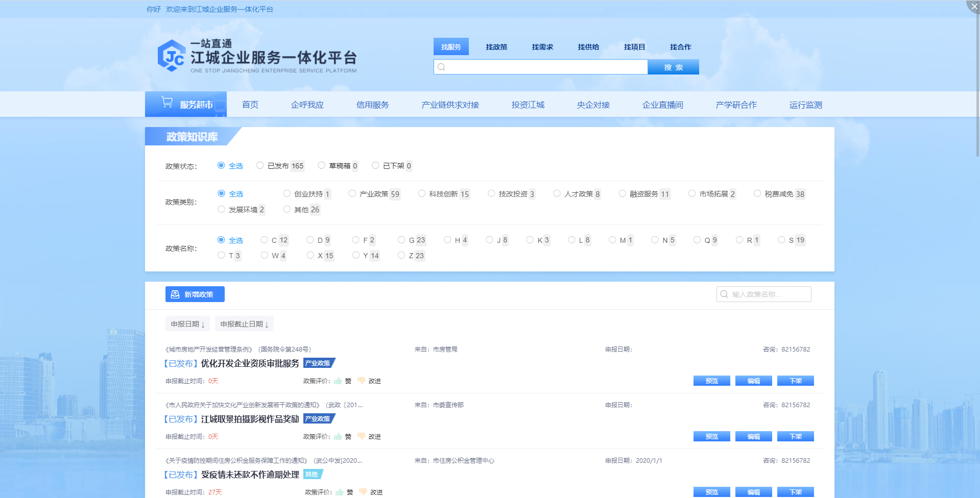Sort the list by 申报日期
Viewport: 980px width, 498px height.
point(187,324)
